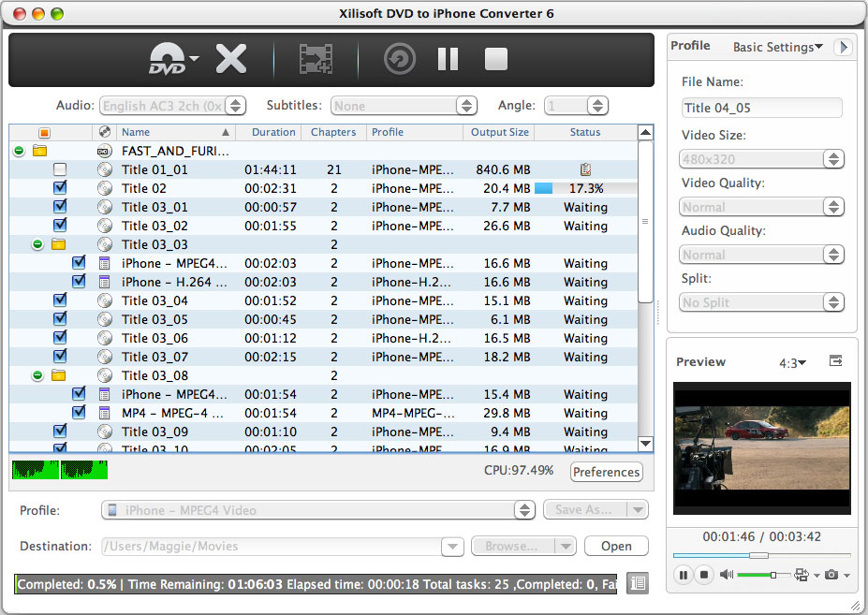868x615 pixels.
Task: Mute the preview speaker icon
Action: click(x=727, y=575)
